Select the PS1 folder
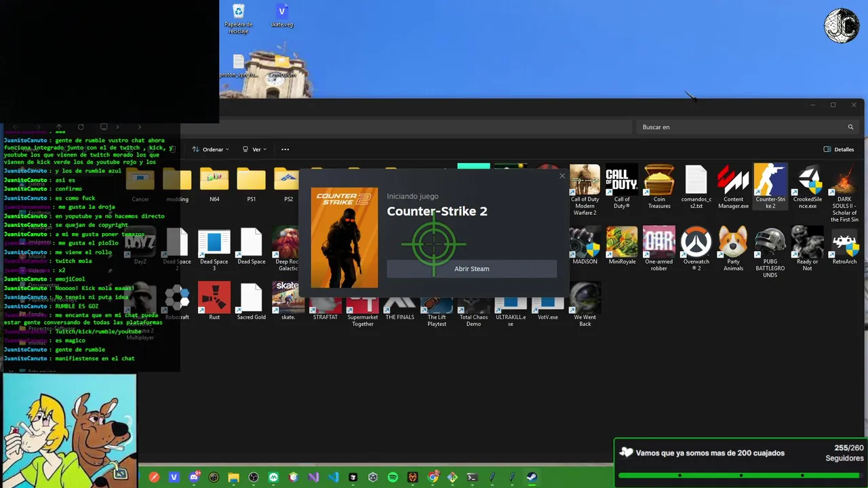 click(251, 184)
